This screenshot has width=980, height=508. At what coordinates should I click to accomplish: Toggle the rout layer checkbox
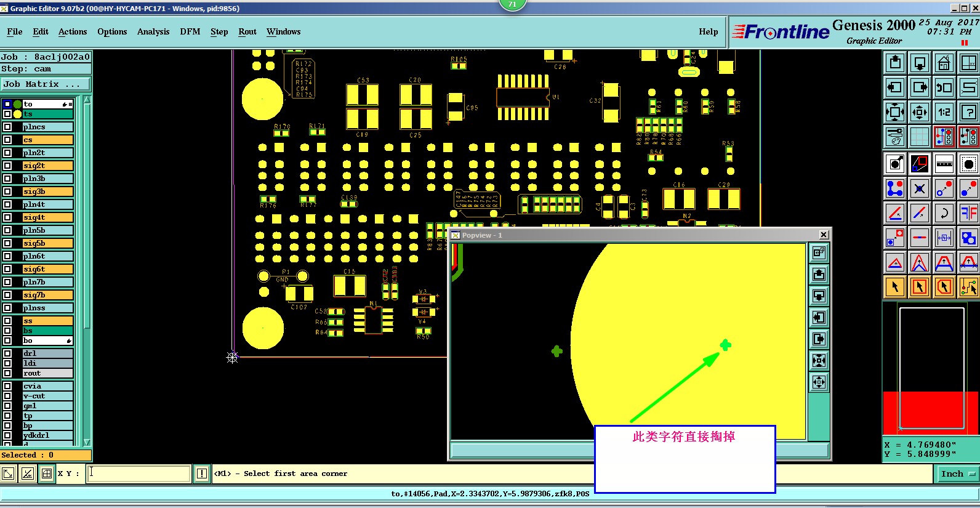pyautogui.click(x=7, y=373)
